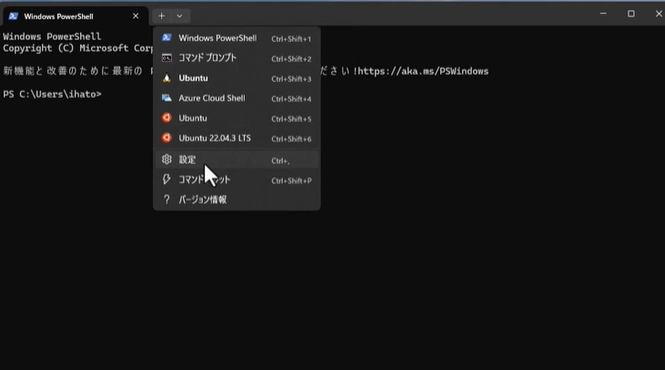Close the Windows PowerShell tab
This screenshot has width=665, height=370.
pyautogui.click(x=135, y=16)
